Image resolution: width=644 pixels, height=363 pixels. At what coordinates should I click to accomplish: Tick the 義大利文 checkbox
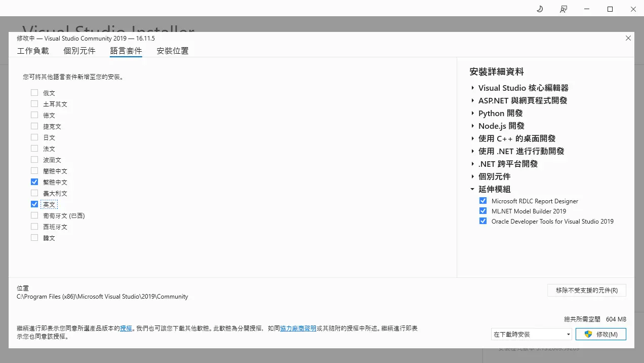click(34, 193)
